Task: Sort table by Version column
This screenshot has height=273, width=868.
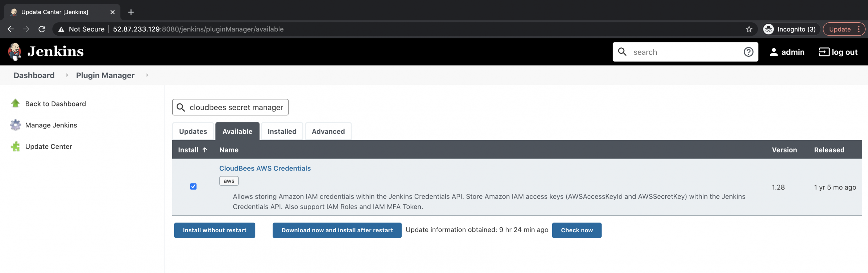Action: (x=785, y=150)
